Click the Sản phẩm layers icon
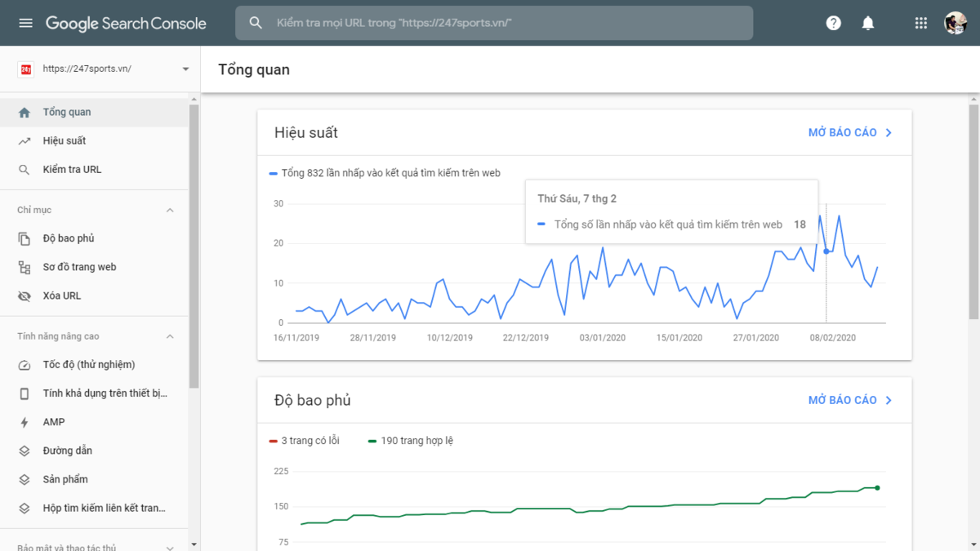 [24, 479]
